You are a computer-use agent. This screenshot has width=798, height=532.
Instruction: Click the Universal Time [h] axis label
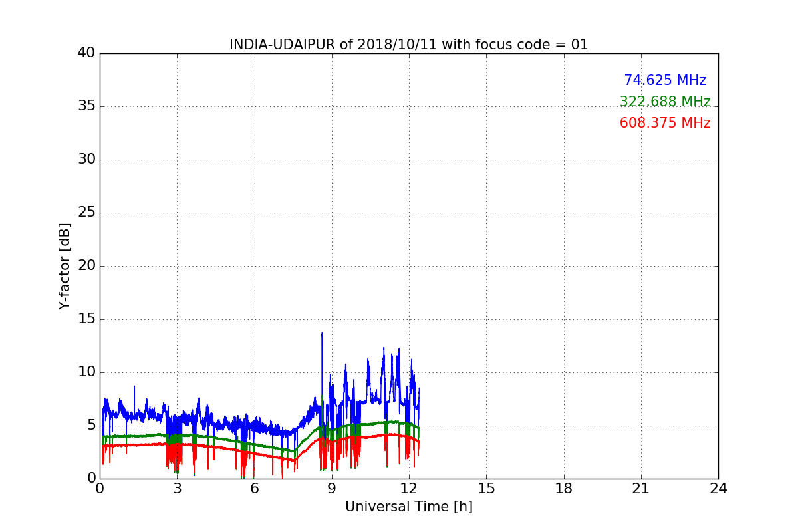pyautogui.click(x=409, y=507)
